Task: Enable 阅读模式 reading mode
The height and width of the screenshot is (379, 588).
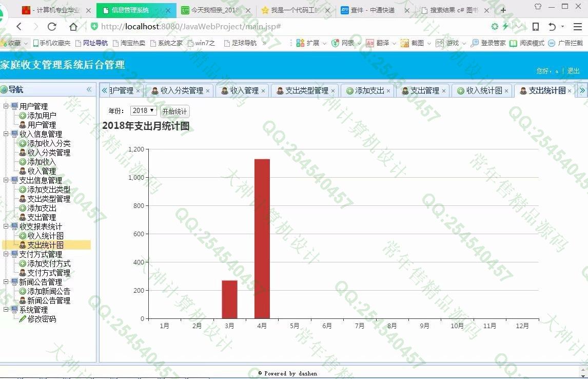Action: point(526,43)
